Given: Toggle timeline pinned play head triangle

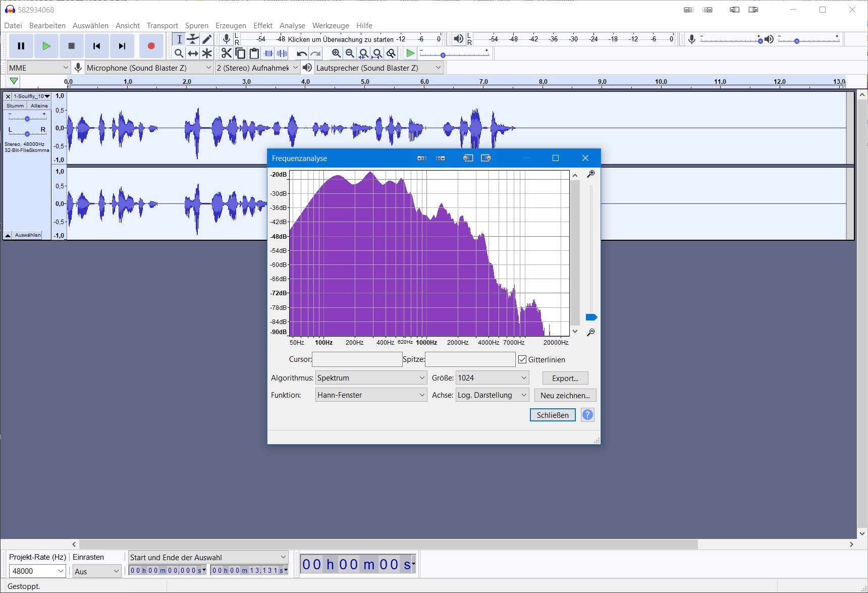Looking at the screenshot, I should click(14, 81).
